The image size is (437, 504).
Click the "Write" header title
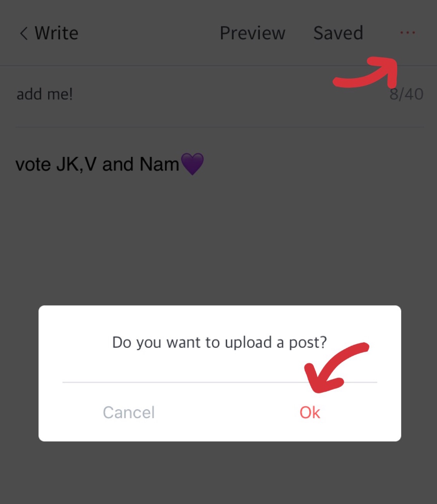point(56,33)
